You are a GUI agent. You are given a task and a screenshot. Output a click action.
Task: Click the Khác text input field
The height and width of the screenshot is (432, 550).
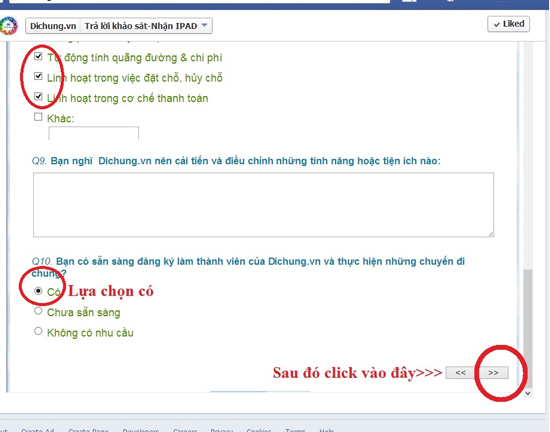pyautogui.click(x=94, y=133)
